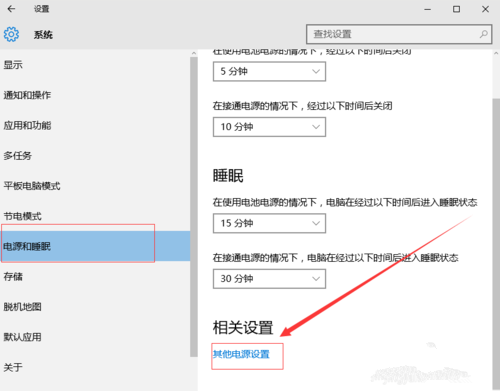
Task: Go back with the arrow icon
Action: click(x=11, y=9)
